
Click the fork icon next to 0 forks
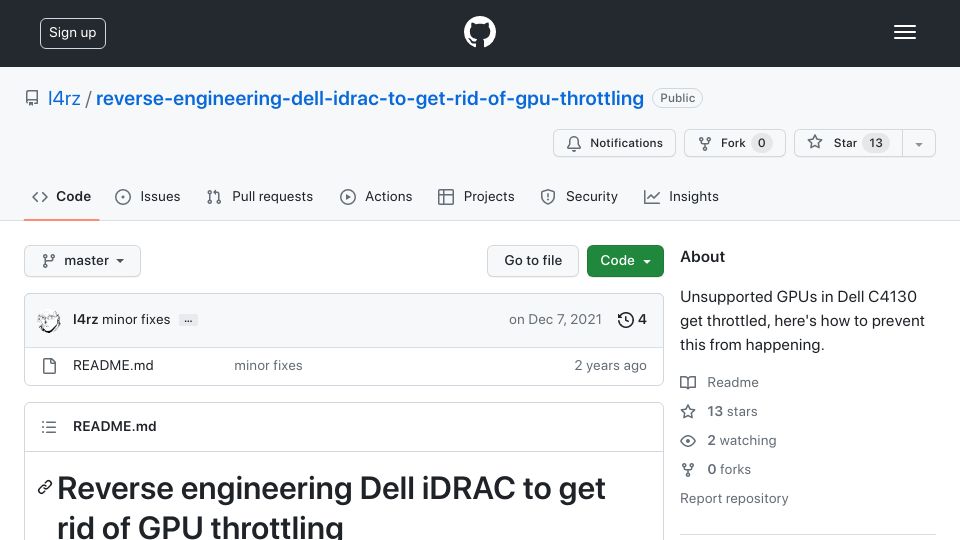point(688,470)
